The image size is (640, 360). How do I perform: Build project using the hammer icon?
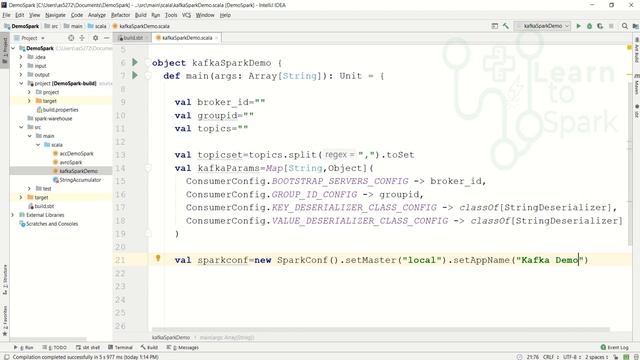point(506,26)
